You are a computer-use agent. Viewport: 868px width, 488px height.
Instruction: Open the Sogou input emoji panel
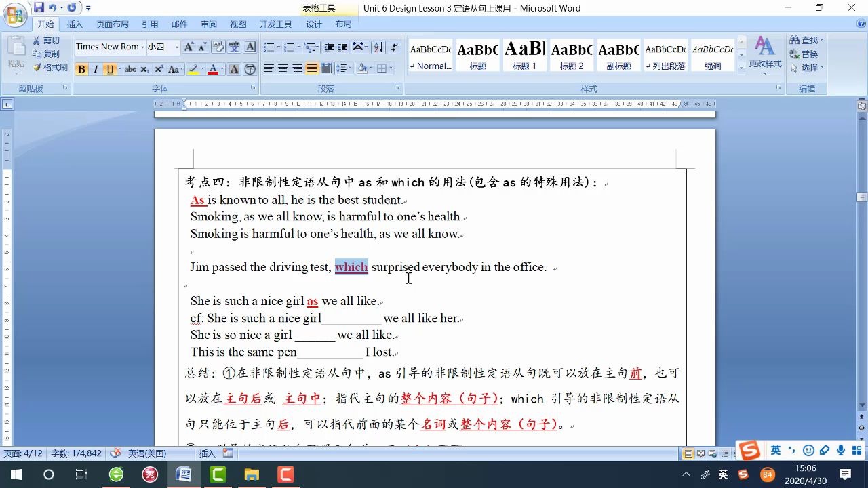(x=808, y=450)
